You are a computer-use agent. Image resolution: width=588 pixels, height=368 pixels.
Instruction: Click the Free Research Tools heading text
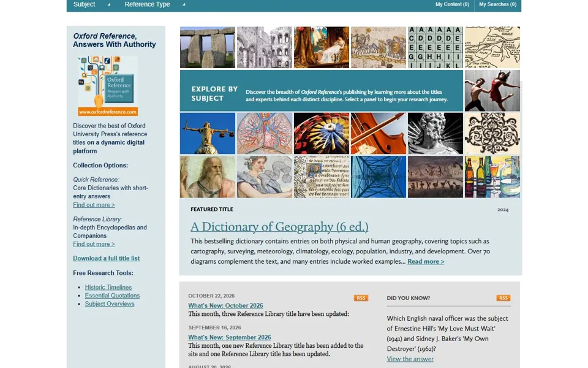click(103, 273)
